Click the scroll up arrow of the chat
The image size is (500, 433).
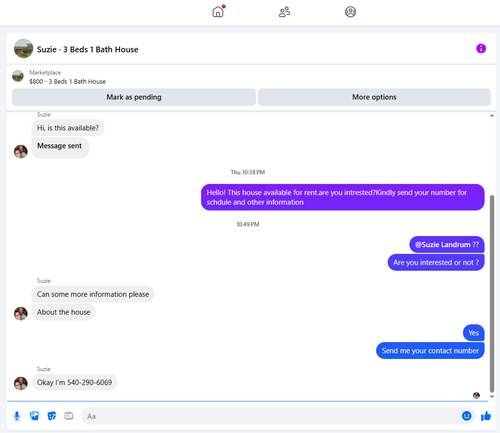(x=492, y=116)
